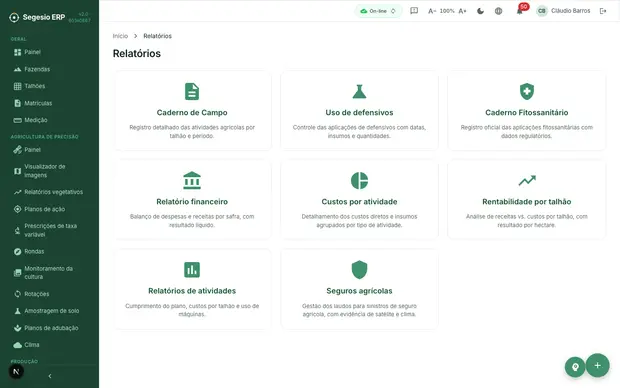Image resolution: width=620 pixels, height=388 pixels.
Task: Click the Caderno Fitossanitário shield-plus icon
Action: [527, 92]
